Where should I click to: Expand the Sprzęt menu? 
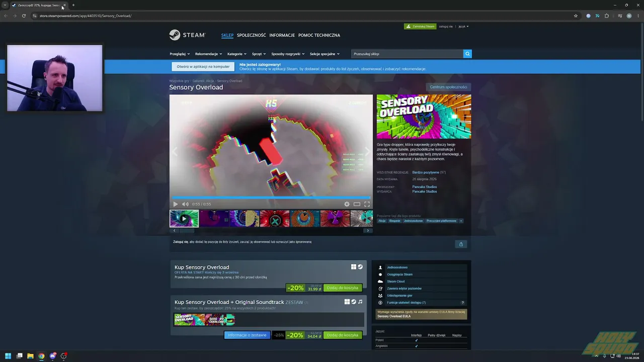pos(259,54)
